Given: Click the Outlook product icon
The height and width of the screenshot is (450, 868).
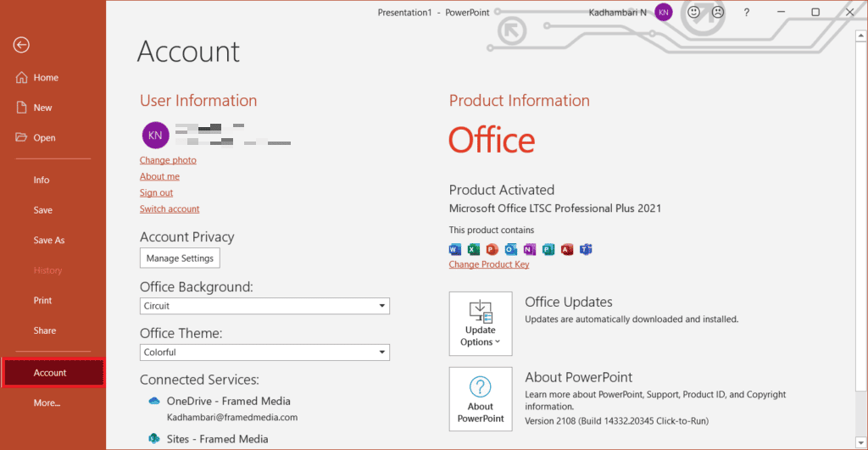Looking at the screenshot, I should point(511,249).
